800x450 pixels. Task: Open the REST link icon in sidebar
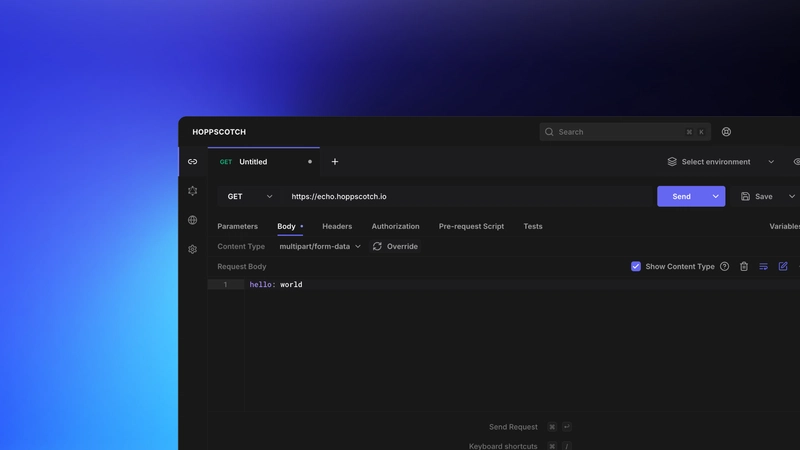192,162
